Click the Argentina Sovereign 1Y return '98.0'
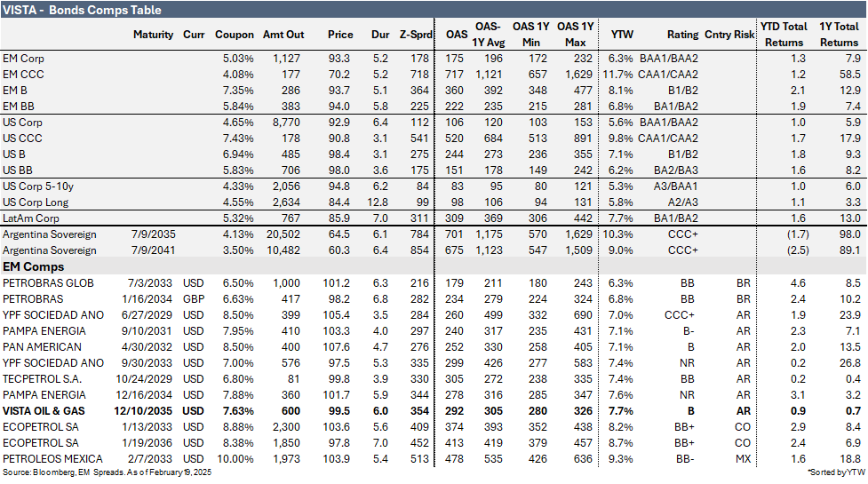Viewport: 868px width, 484px height. (x=849, y=234)
